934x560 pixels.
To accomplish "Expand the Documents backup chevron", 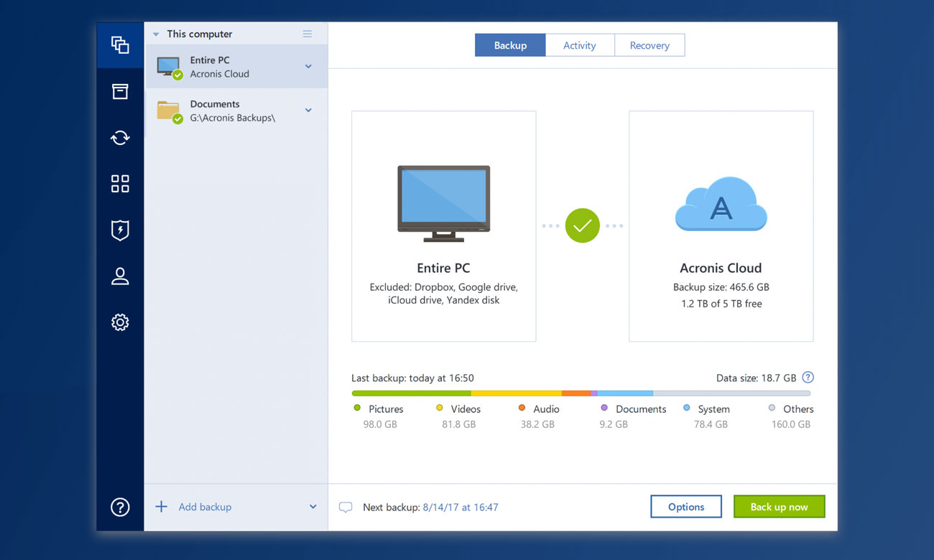I will click(x=308, y=111).
